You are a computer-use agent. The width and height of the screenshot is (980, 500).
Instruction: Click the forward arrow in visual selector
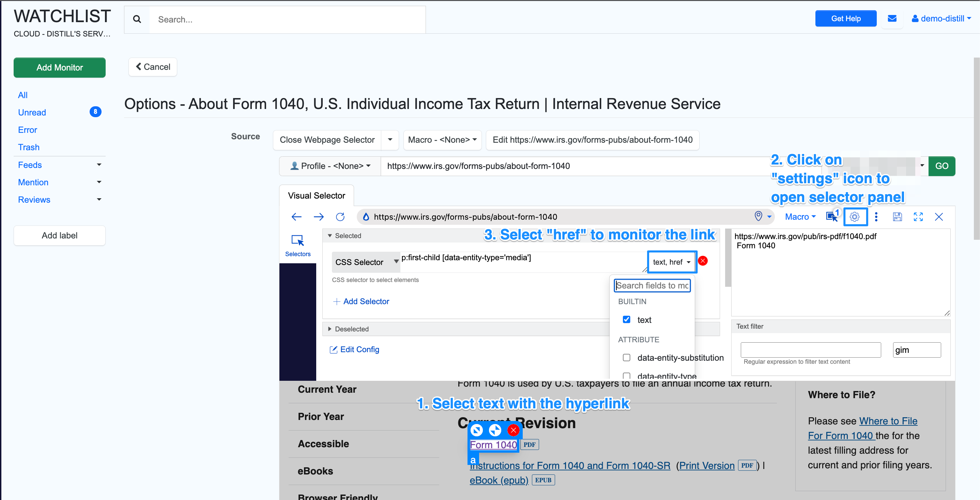tap(318, 217)
